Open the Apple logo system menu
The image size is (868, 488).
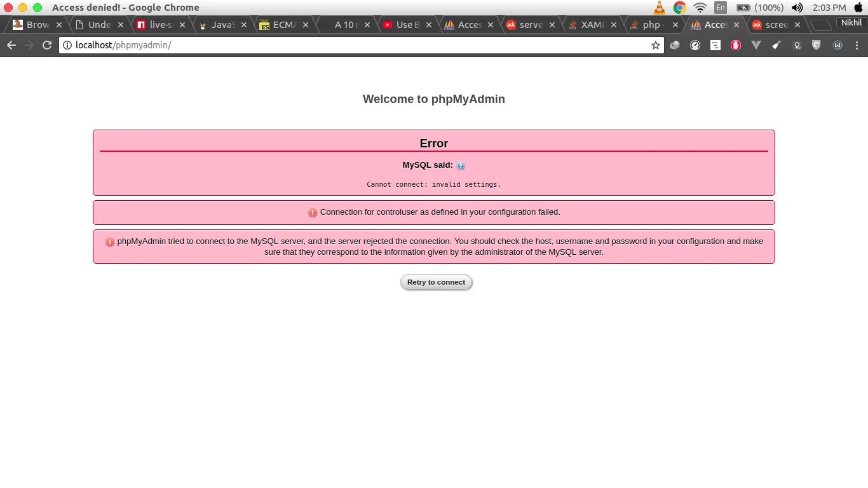pyautogui.click(x=859, y=8)
